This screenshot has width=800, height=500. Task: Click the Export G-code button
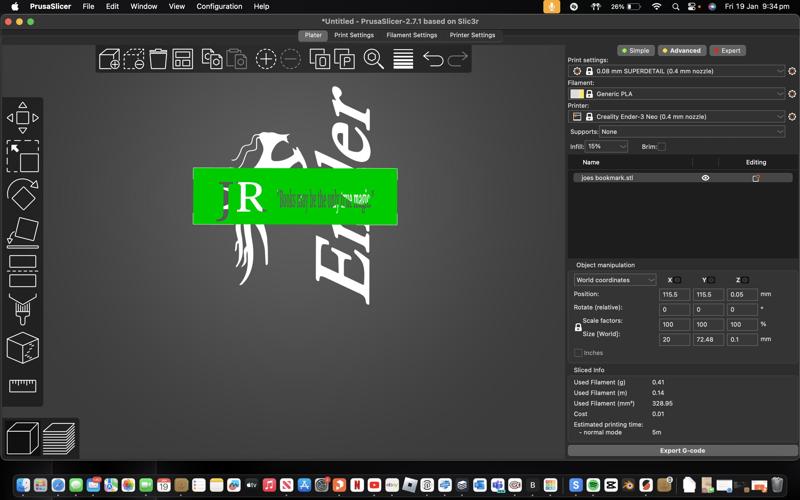(x=682, y=451)
